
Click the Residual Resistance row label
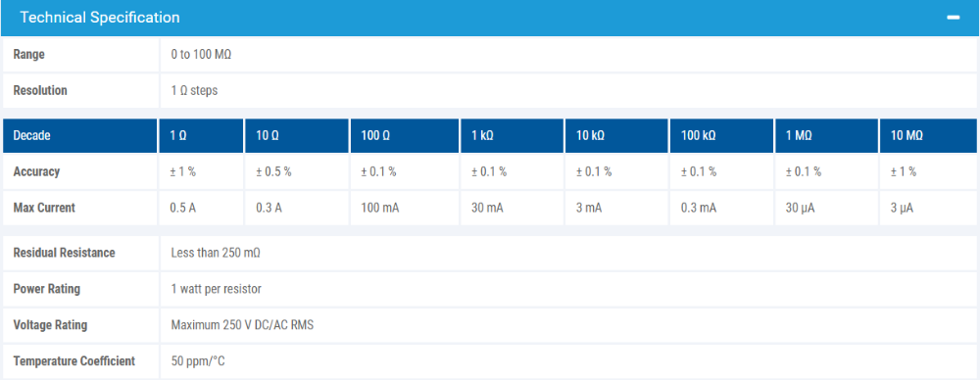tap(65, 253)
